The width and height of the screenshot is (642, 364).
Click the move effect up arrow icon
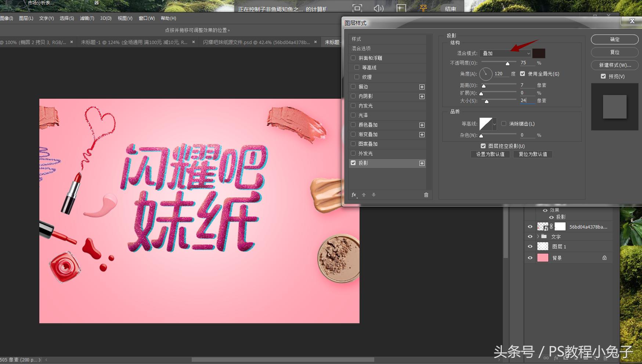[364, 195]
